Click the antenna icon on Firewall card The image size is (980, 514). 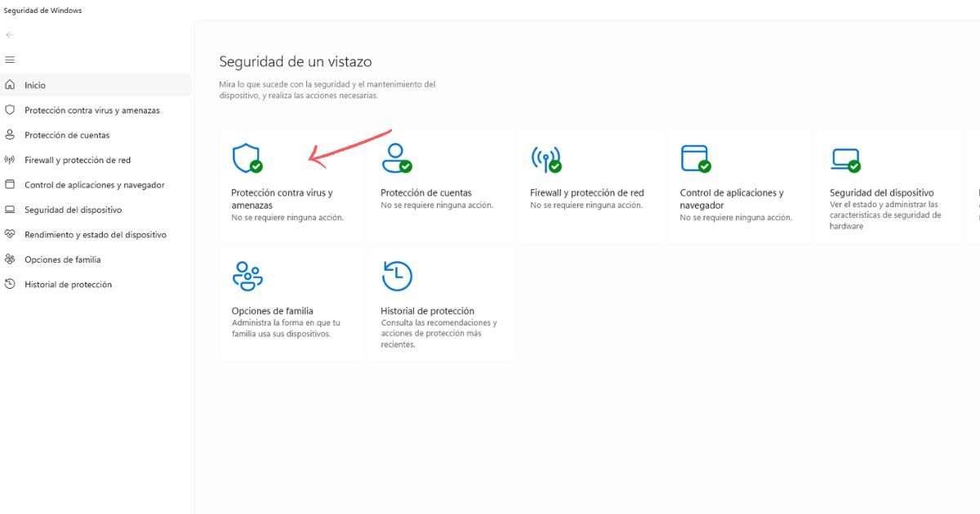[546, 158]
